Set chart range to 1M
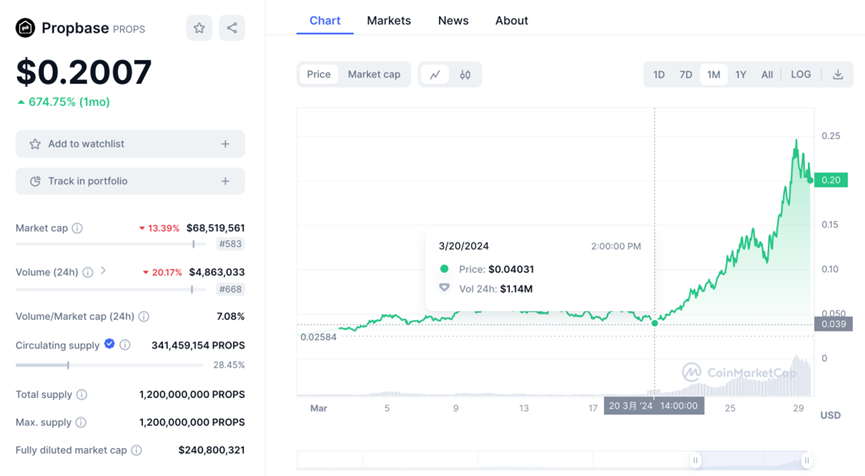Viewport: 865px width, 476px height. click(x=714, y=74)
